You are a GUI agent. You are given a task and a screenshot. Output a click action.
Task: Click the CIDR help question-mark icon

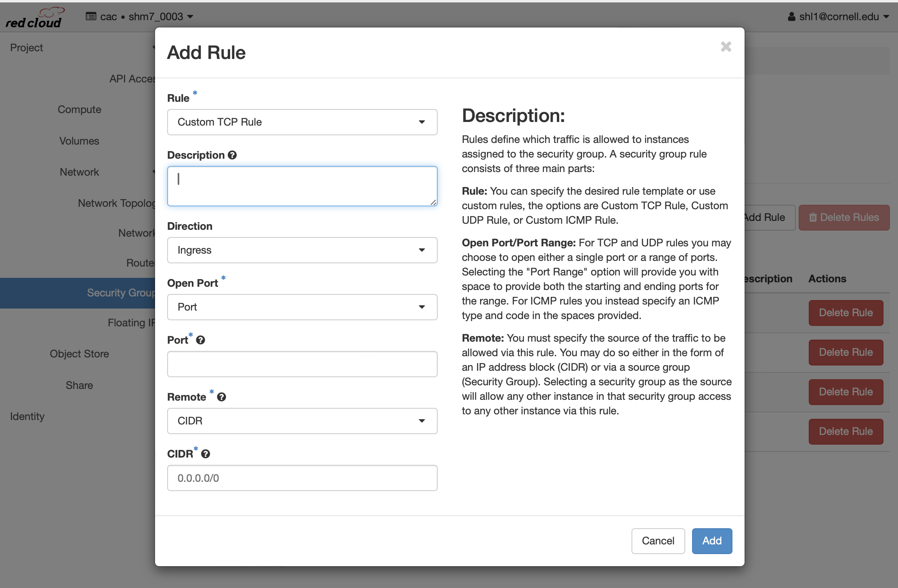(x=206, y=454)
